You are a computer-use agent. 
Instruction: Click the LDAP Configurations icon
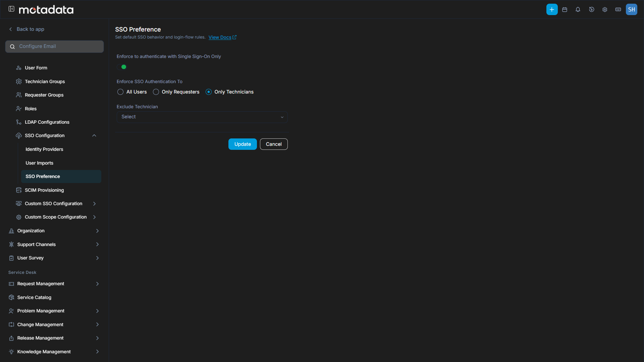coord(19,122)
